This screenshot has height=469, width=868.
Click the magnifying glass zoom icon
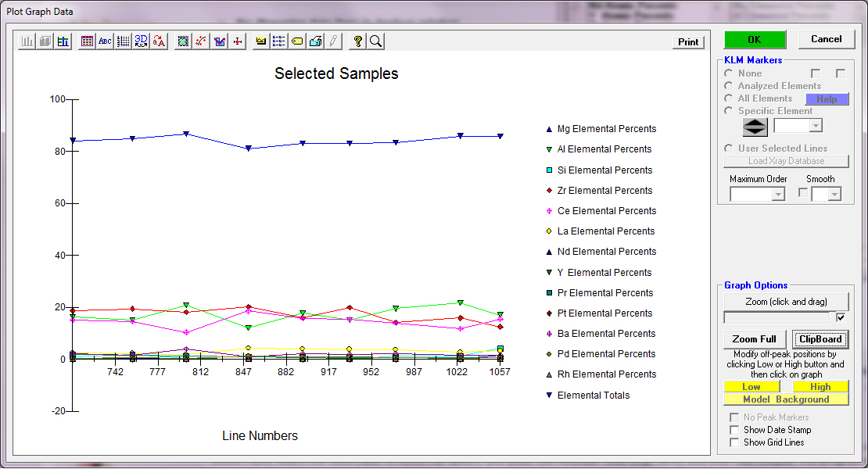[x=375, y=41]
